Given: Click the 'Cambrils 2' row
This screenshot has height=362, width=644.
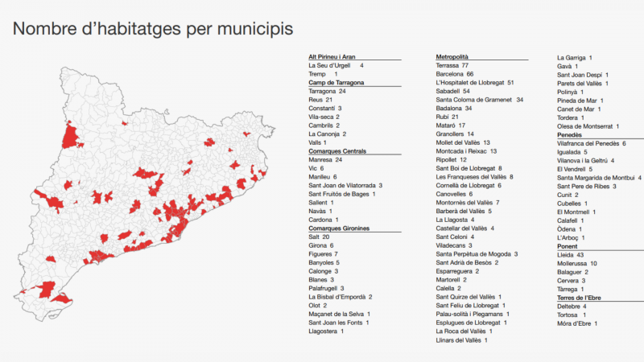Looking at the screenshot, I should [324, 125].
